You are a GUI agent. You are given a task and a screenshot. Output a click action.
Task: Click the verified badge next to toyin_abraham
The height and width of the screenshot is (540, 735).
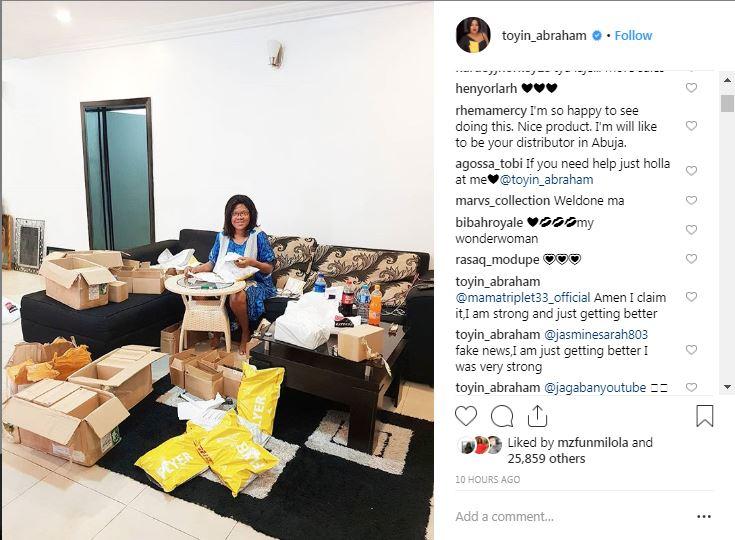[597, 36]
